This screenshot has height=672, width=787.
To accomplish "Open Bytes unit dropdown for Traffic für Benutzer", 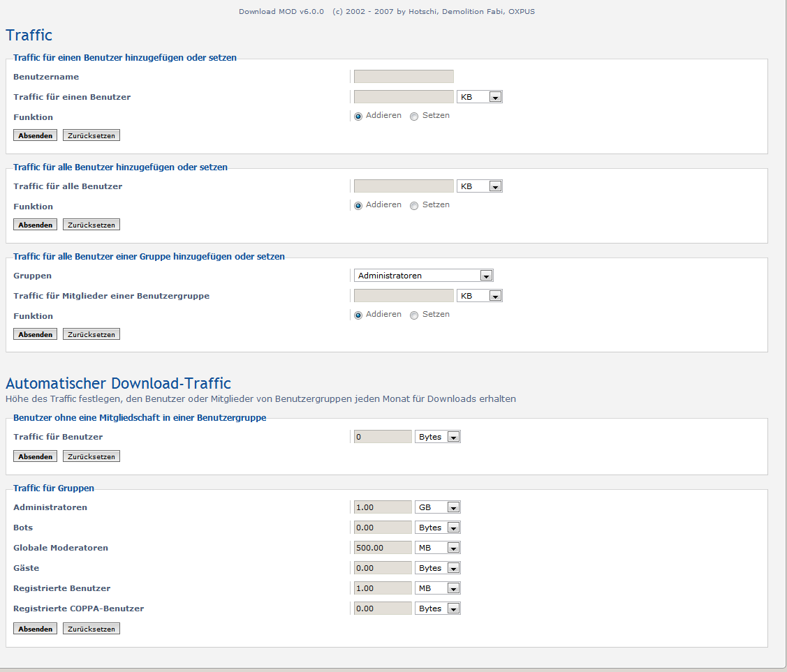I will (x=437, y=437).
